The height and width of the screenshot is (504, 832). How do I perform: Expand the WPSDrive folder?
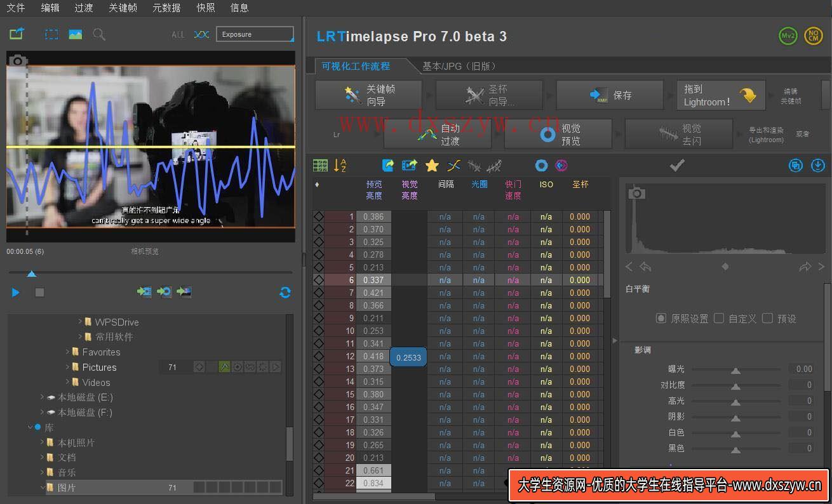click(x=80, y=322)
